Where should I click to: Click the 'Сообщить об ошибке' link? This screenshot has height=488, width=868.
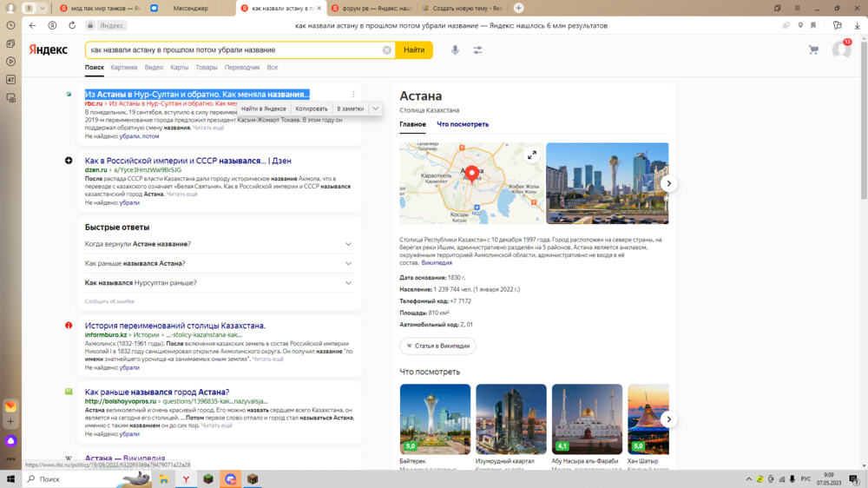tap(109, 302)
